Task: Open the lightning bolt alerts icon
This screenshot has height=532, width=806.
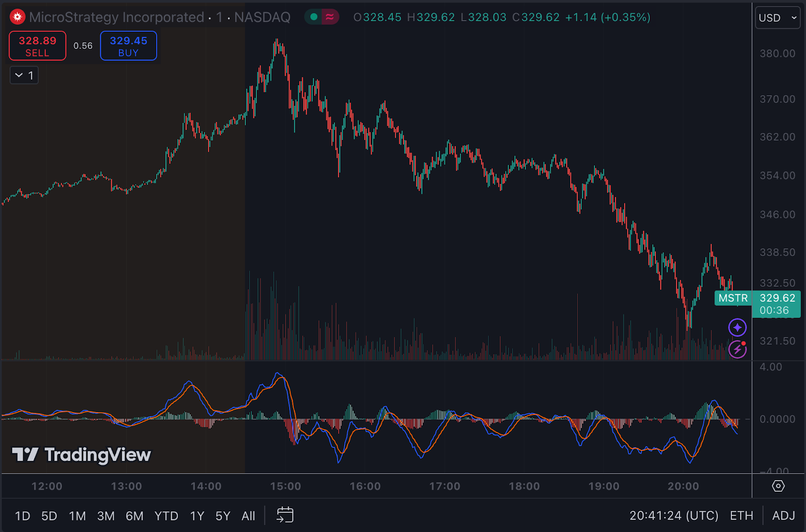Action: pos(737,349)
